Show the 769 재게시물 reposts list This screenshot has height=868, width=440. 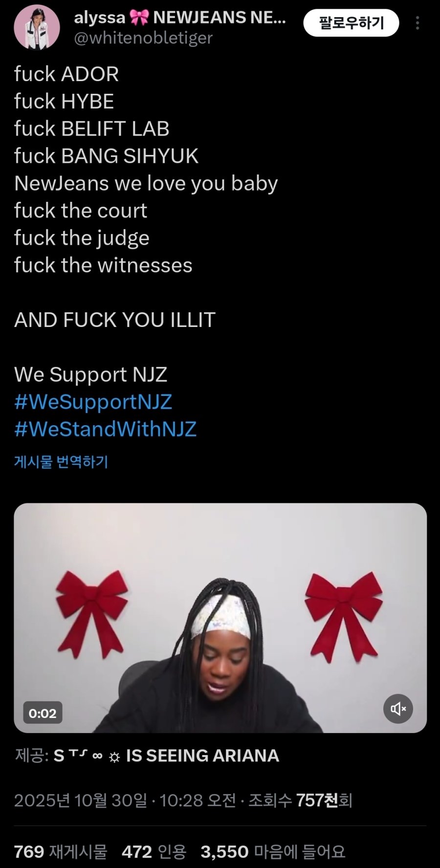click(61, 852)
